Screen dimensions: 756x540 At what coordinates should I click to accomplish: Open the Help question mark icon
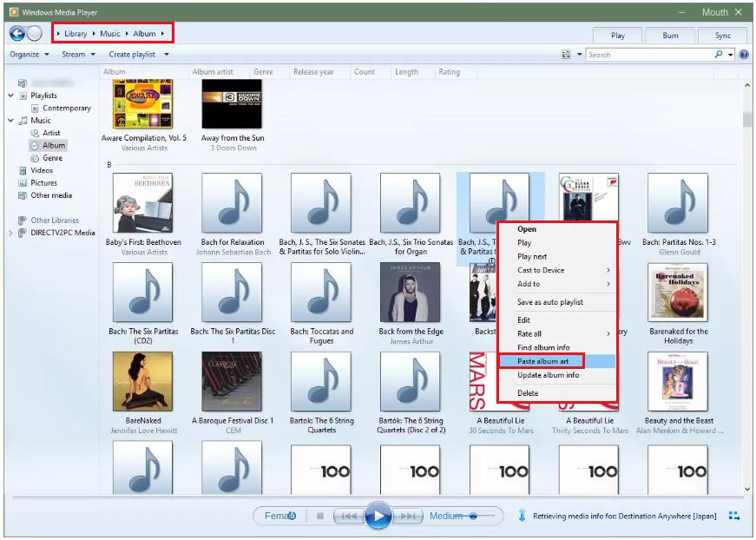tap(744, 55)
